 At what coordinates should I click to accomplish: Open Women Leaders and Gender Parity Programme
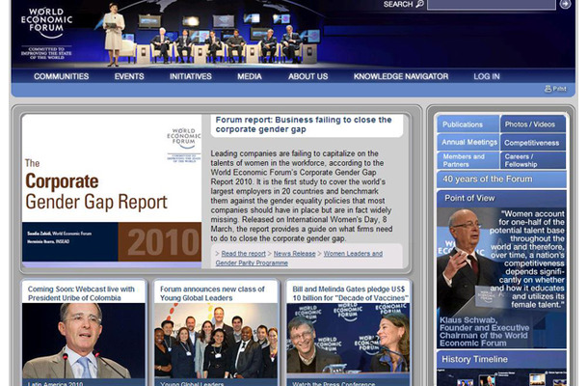click(x=299, y=259)
